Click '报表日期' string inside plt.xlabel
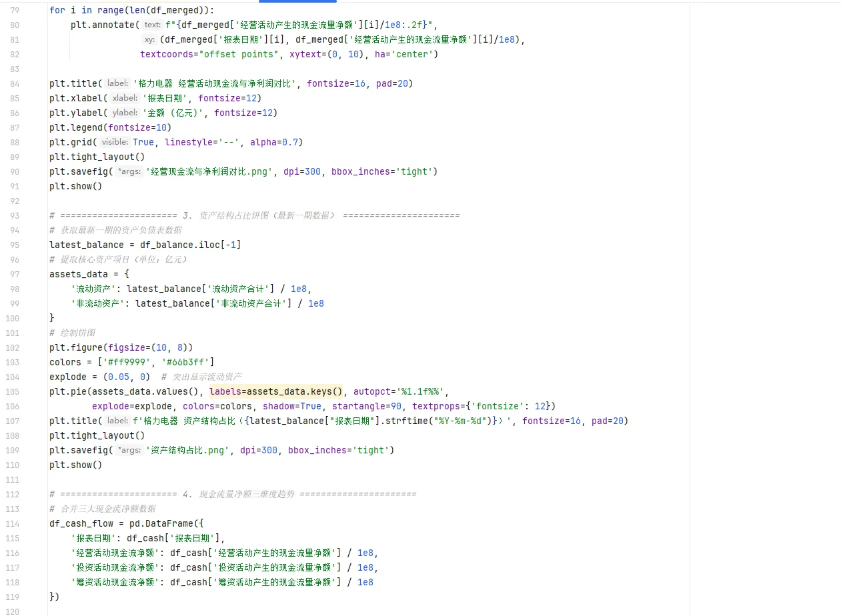Screen dimensions: 841x616 click(x=165, y=99)
